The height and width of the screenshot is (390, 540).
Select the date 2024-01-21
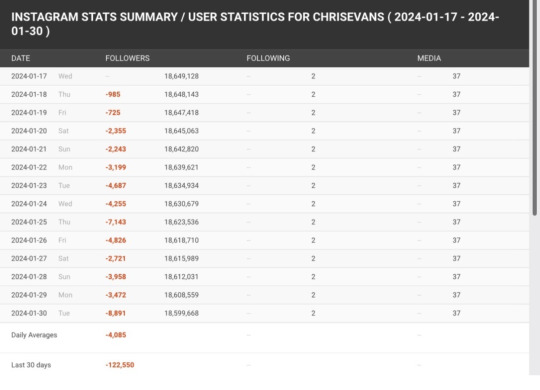click(x=29, y=149)
